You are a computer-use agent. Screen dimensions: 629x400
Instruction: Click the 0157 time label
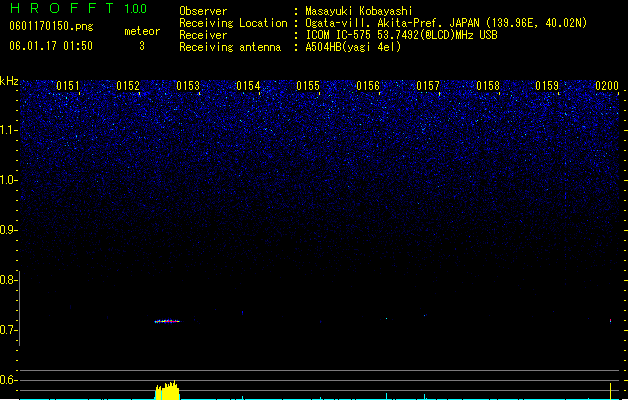tap(428, 86)
